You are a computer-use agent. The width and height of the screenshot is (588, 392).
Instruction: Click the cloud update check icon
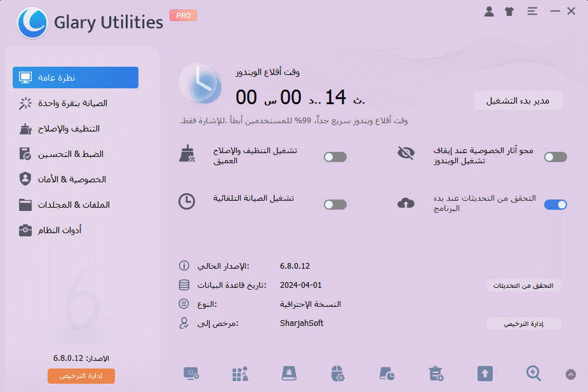406,203
